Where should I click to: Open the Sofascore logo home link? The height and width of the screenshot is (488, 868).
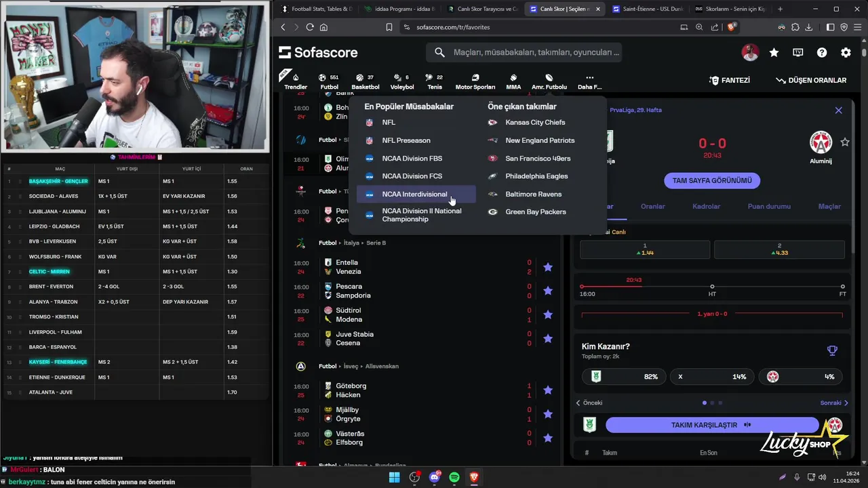pos(318,53)
